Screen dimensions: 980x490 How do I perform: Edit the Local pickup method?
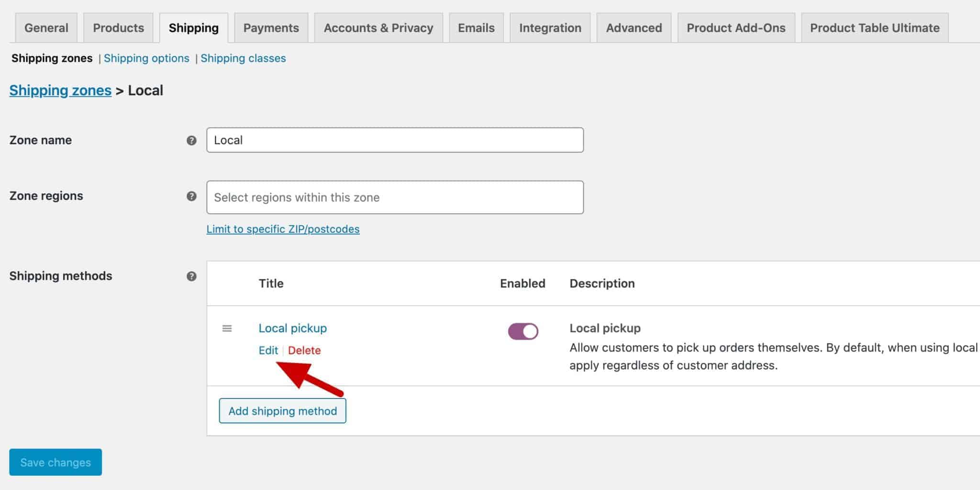pos(268,350)
